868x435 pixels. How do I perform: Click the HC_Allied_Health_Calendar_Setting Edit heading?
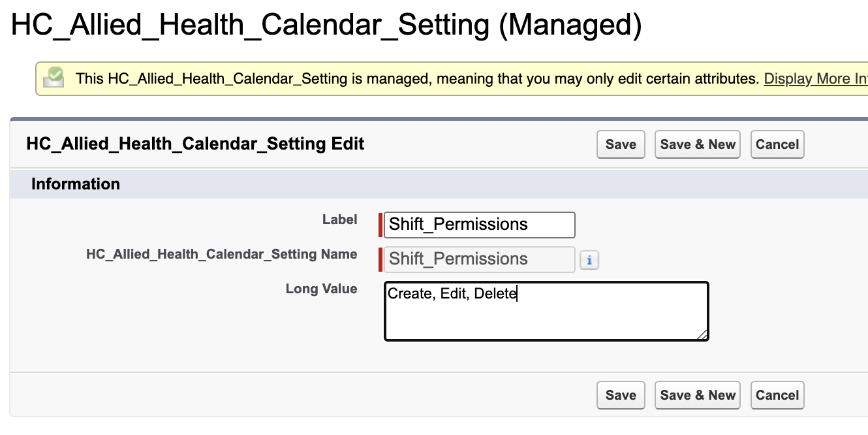pos(195,144)
